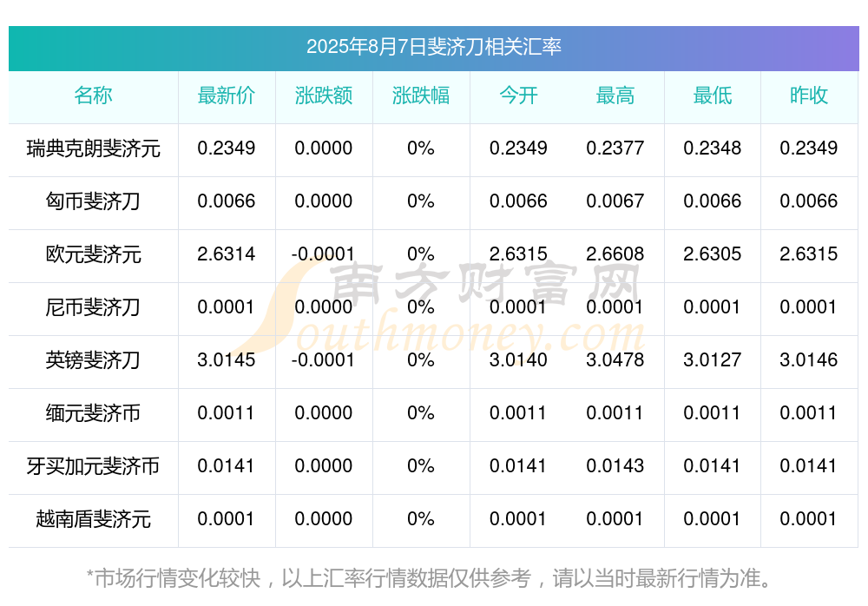Click the 涨跌额 column header
The image size is (868, 606).
pyautogui.click(x=324, y=96)
